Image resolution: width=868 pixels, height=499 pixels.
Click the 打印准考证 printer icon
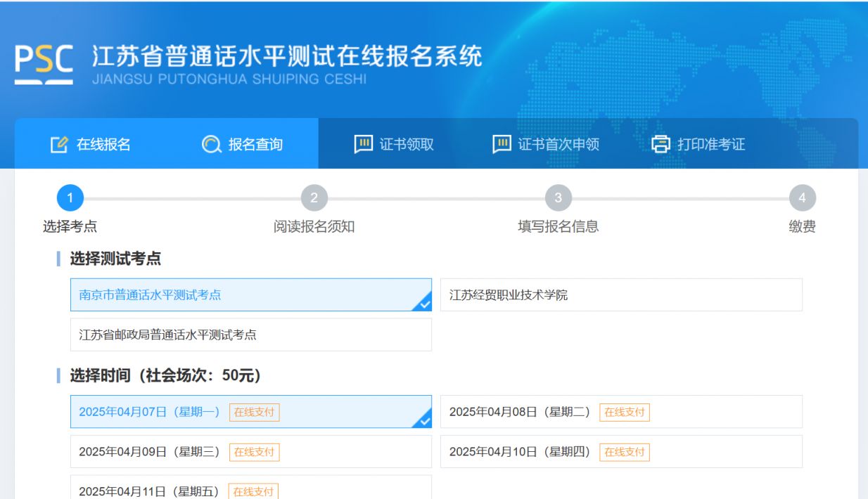pos(660,145)
